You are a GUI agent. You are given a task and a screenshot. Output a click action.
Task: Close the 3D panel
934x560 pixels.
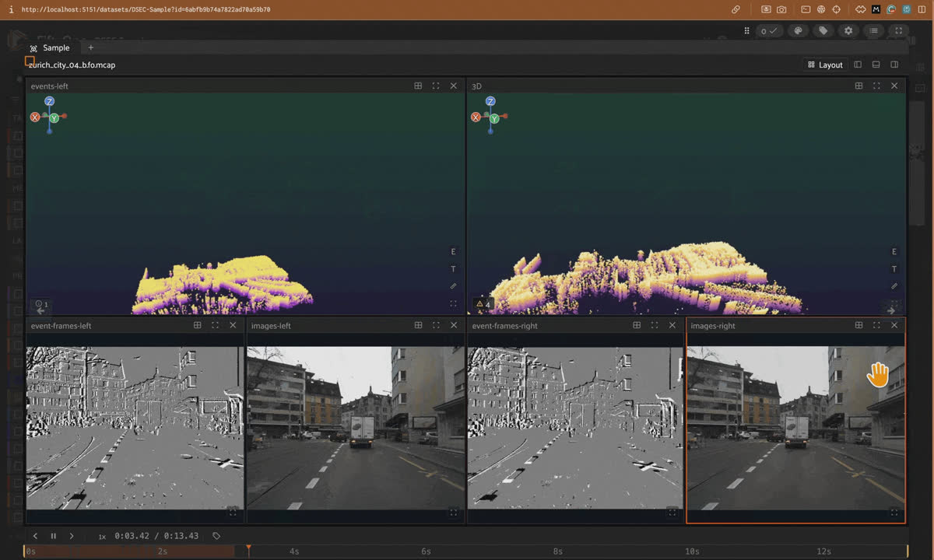(894, 86)
